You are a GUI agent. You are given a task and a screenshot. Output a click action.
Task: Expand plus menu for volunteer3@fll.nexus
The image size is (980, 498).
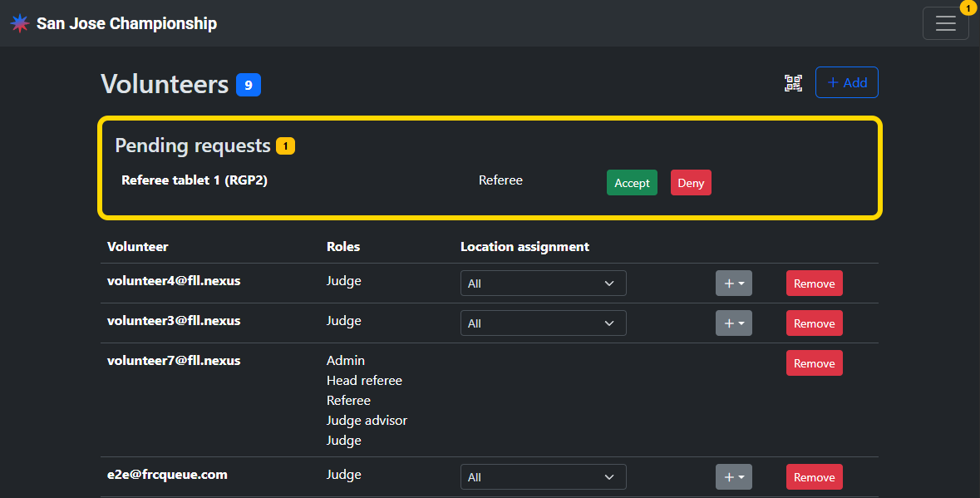point(733,323)
